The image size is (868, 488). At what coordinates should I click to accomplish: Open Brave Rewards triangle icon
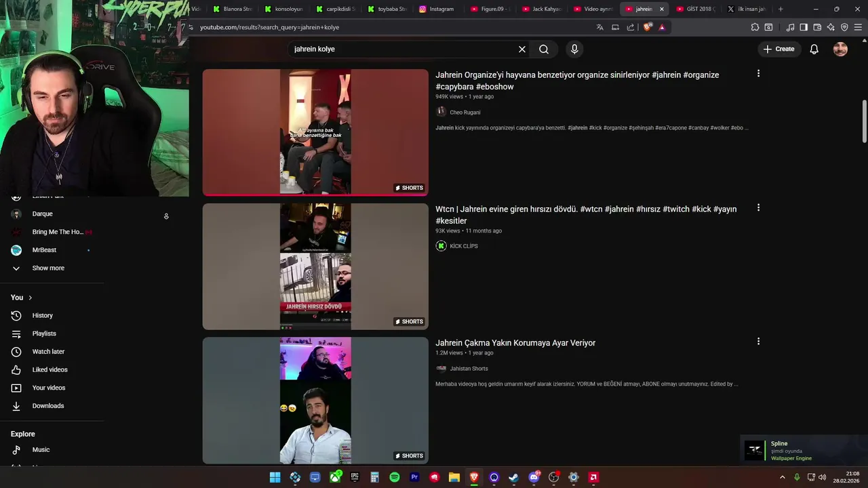tap(662, 27)
